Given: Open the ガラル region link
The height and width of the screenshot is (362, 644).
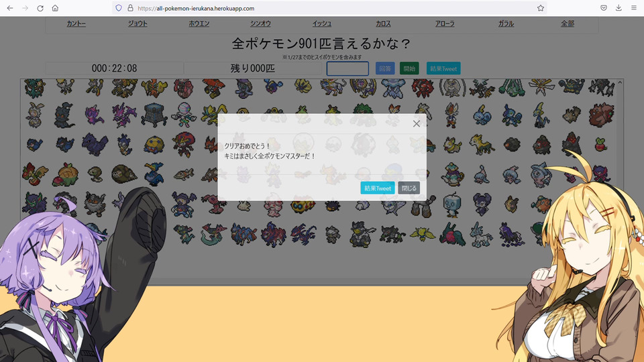Looking at the screenshot, I should 506,24.
